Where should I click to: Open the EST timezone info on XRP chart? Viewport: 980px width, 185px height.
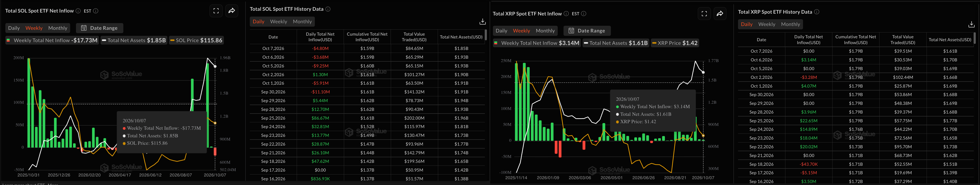tap(584, 14)
